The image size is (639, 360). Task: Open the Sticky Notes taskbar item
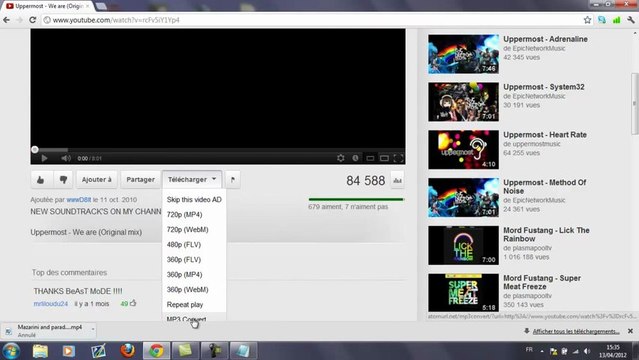pyautogui.click(x=185, y=351)
